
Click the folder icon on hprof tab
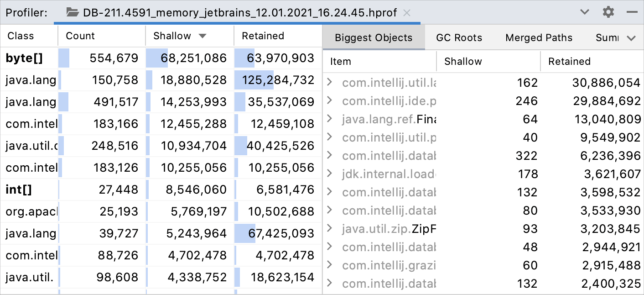(73, 12)
